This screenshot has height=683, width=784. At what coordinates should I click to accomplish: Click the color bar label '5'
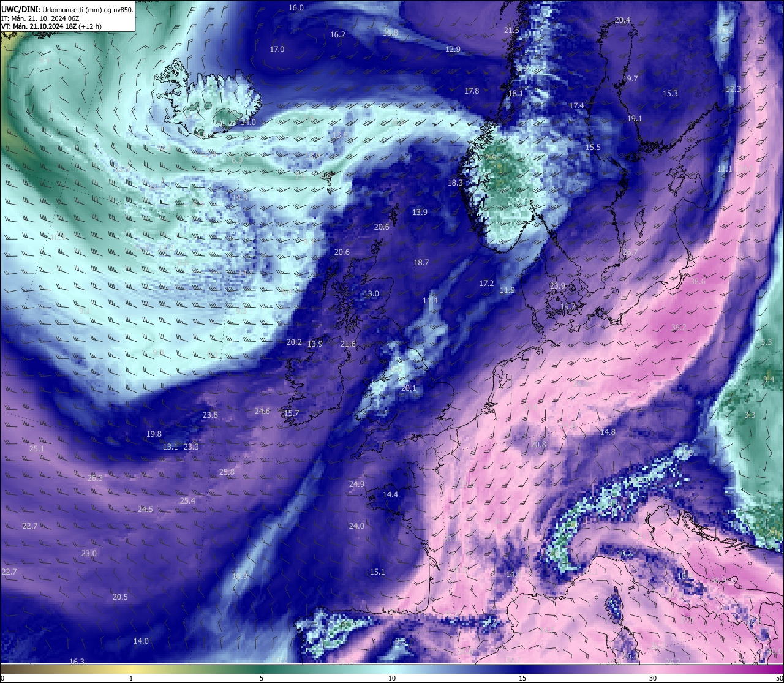(262, 678)
